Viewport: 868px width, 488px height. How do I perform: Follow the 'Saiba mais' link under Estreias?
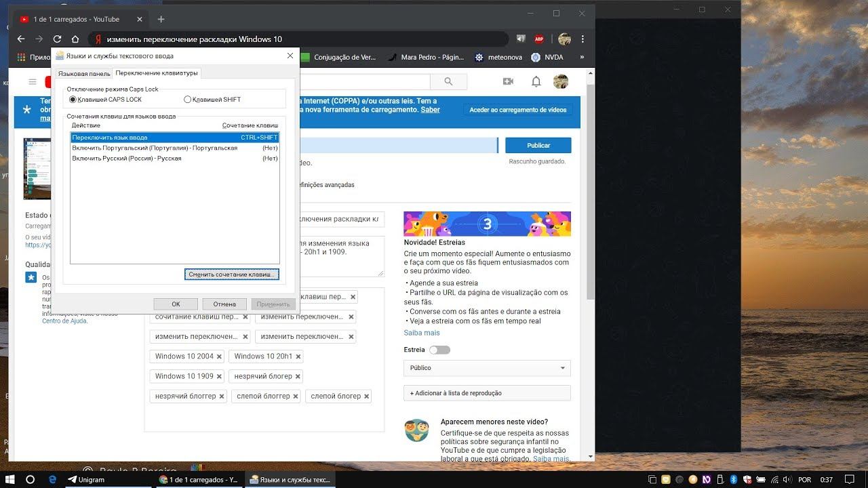click(x=422, y=333)
